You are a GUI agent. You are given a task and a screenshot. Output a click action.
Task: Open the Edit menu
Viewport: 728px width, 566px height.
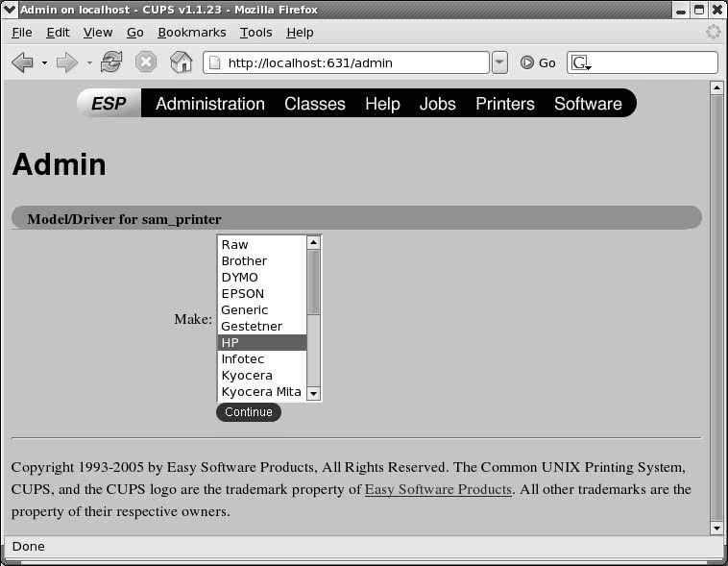(x=58, y=33)
